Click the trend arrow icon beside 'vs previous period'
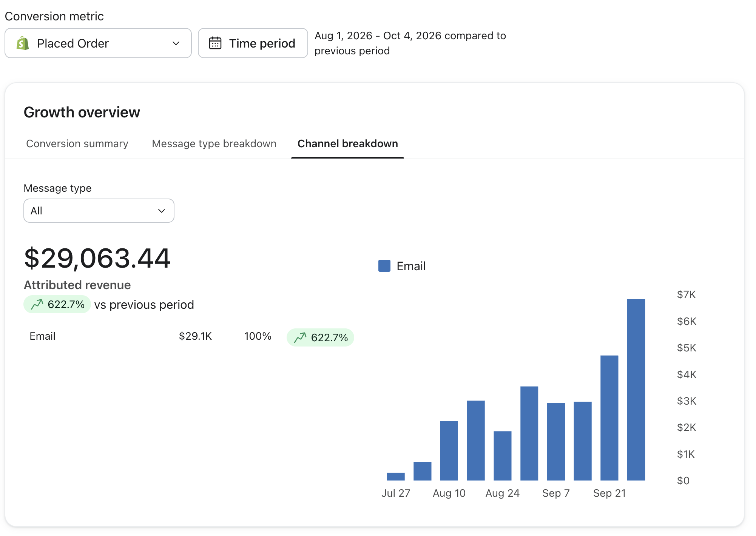The width and height of the screenshot is (756, 536). click(37, 304)
